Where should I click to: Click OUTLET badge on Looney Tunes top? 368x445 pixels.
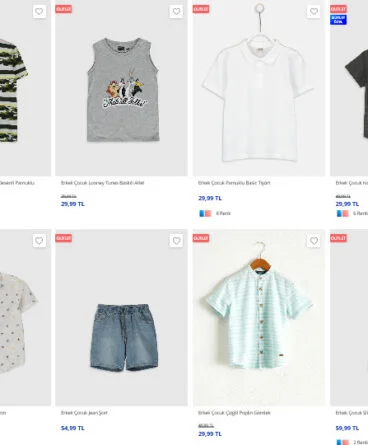click(64, 9)
